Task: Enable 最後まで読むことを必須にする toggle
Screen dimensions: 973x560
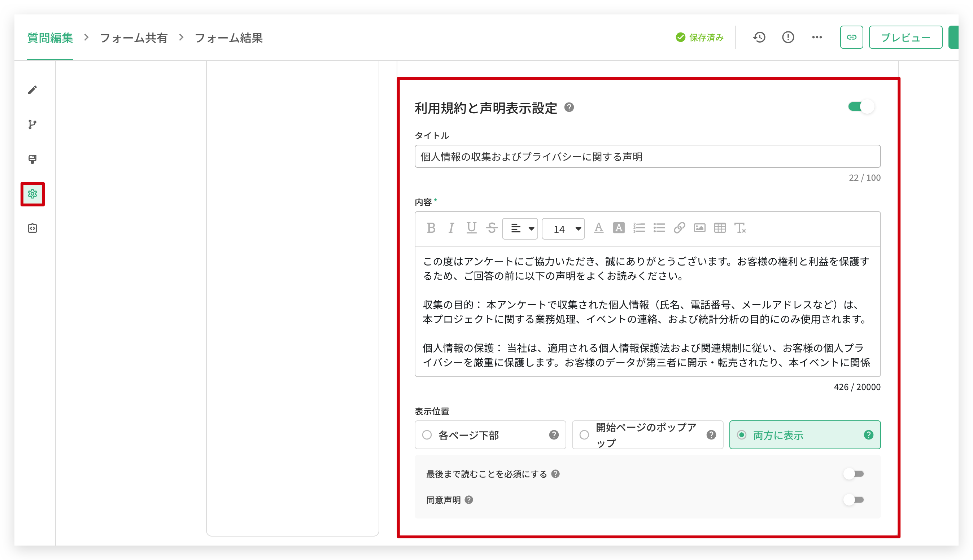Action: coord(854,474)
